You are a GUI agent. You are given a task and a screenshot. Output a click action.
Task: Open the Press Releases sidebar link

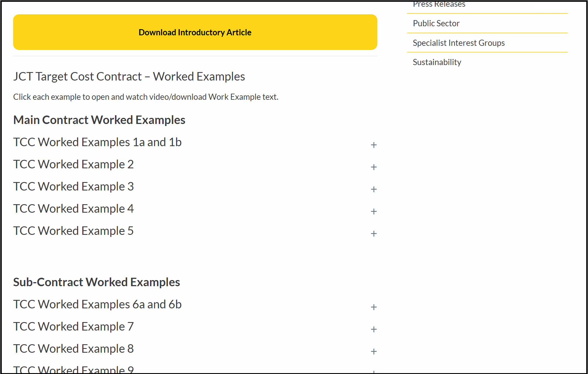coord(439,4)
